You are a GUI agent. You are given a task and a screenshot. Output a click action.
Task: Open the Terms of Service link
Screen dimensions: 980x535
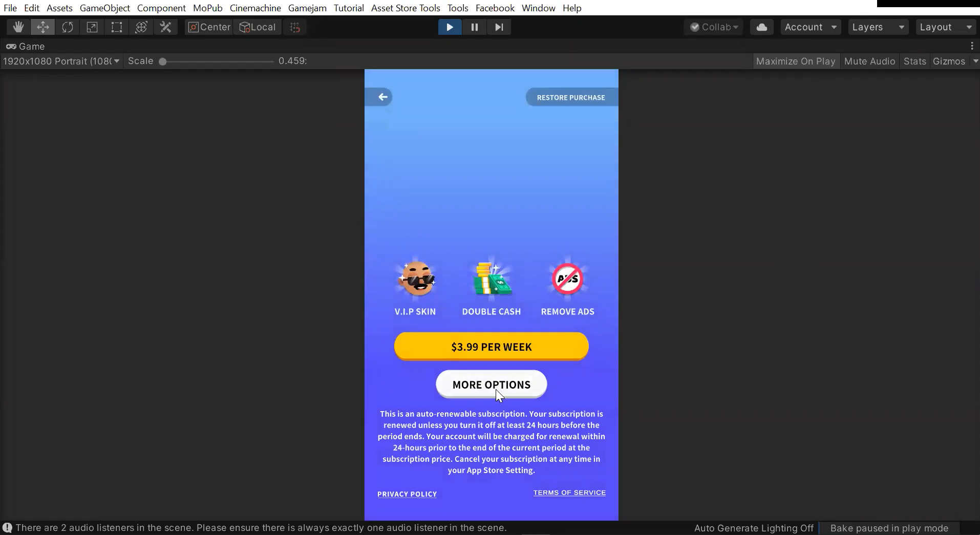point(569,493)
